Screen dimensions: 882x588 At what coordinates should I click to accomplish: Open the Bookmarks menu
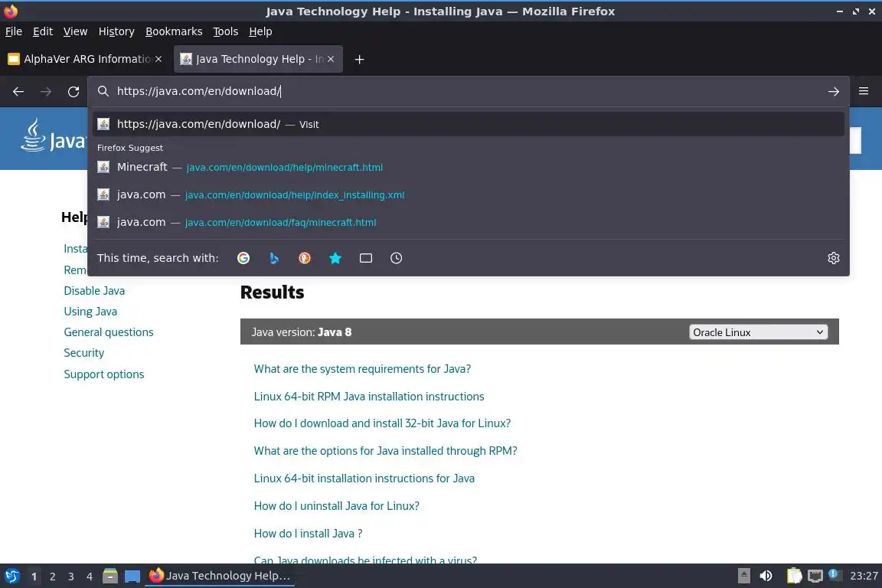(174, 31)
